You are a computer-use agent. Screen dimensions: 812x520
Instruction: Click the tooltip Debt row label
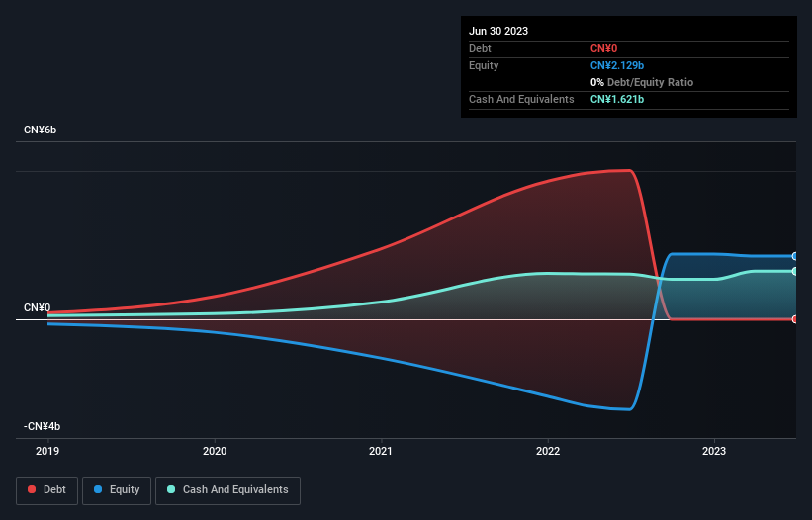click(480, 48)
